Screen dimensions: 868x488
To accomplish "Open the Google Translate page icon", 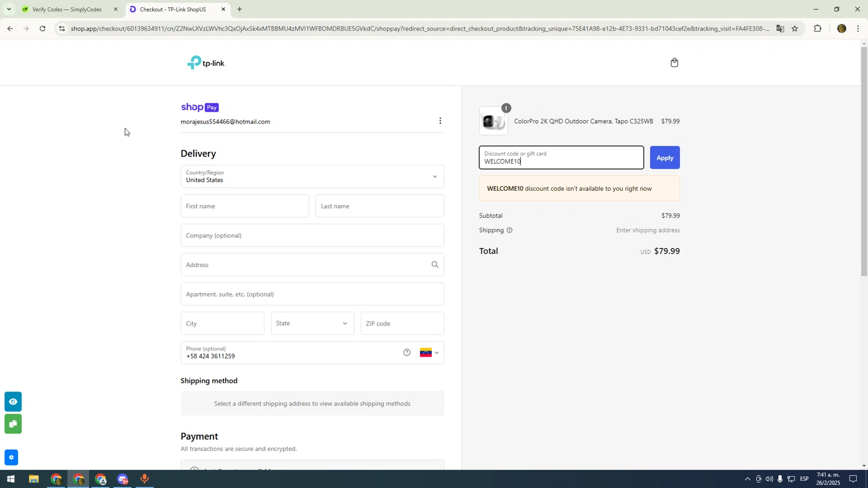I will click(x=780, y=28).
